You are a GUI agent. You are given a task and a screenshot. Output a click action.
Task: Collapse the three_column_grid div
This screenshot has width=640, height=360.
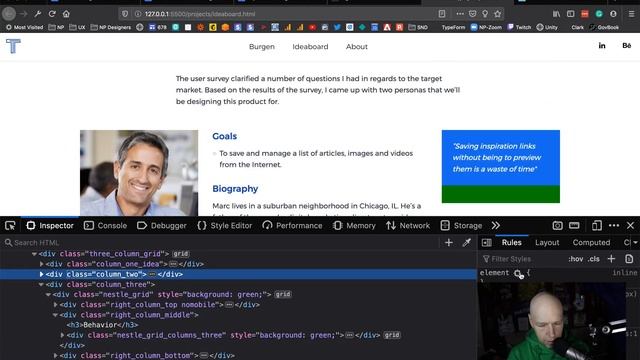coord(34,254)
